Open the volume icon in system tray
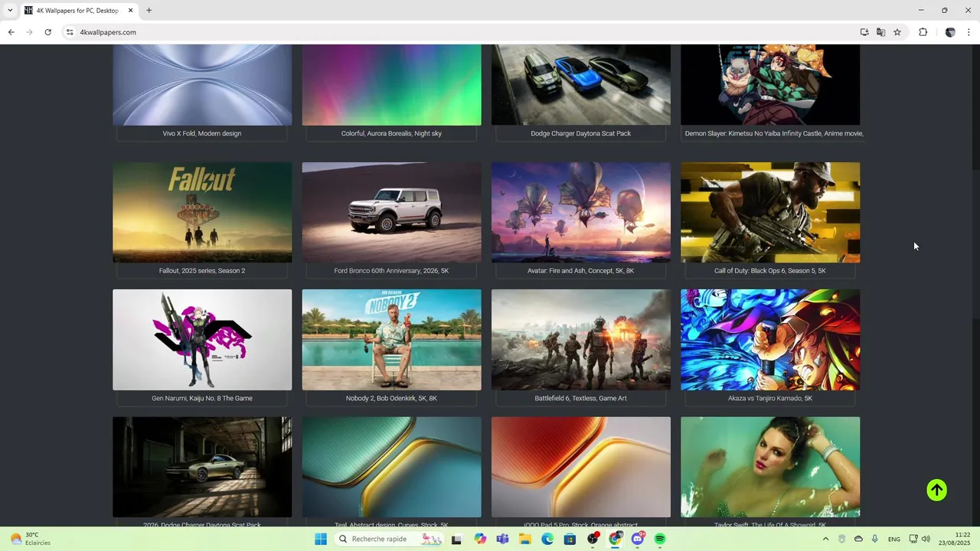The image size is (980, 551). coord(926,539)
